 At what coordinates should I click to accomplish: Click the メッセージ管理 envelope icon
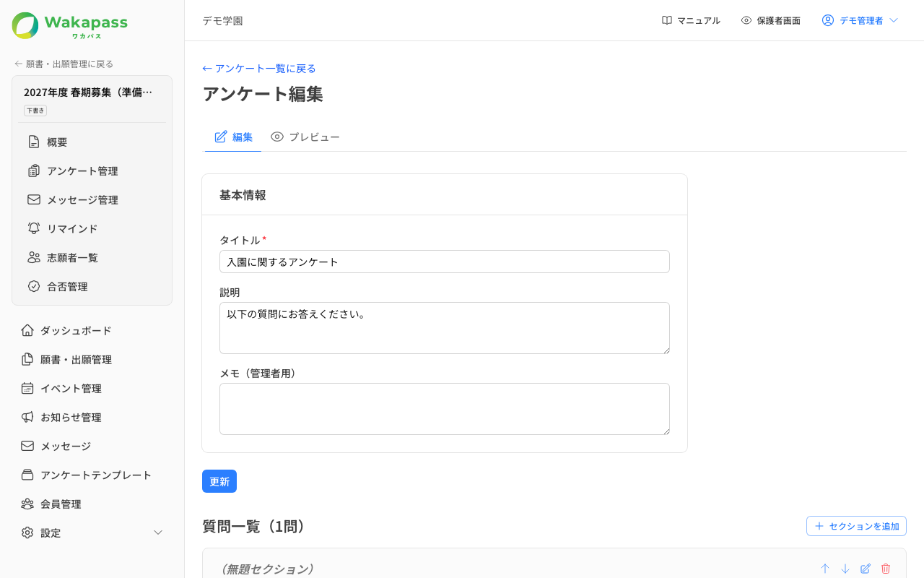(34, 199)
